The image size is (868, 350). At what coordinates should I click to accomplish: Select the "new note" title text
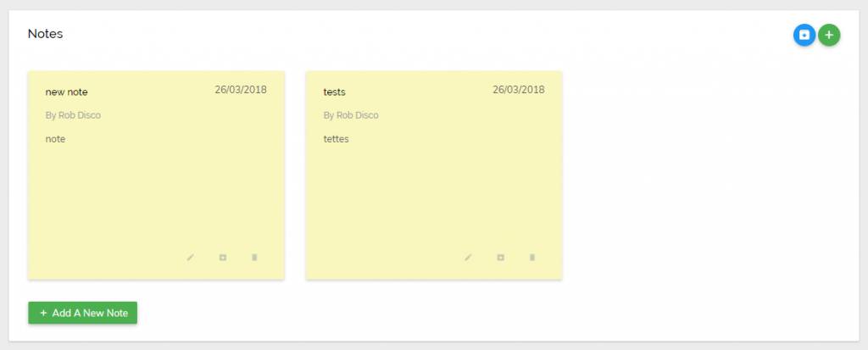pyautogui.click(x=66, y=92)
